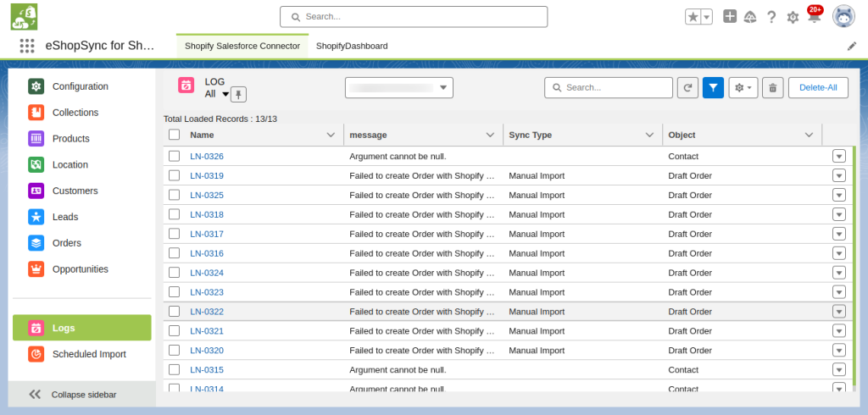Click the LN-0326 "Argument cannot be null." message
Screen dimensions: 868x415
[x=398, y=157]
